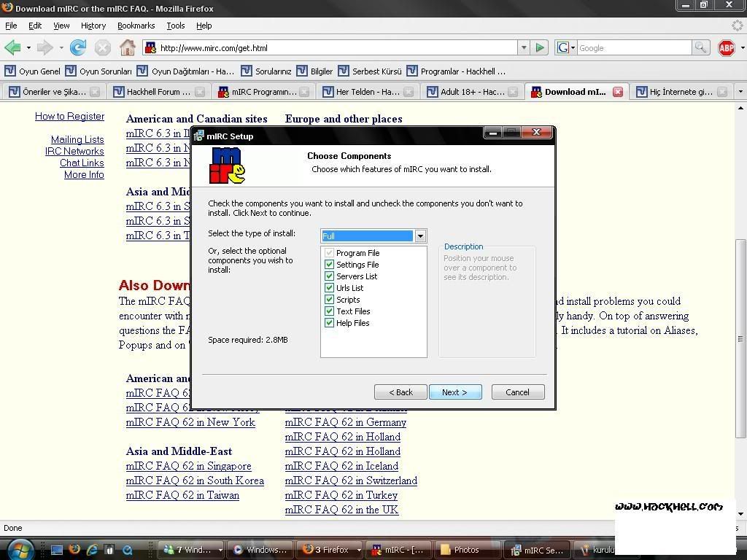The height and width of the screenshot is (560, 747).
Task: Click into the address bar URL field
Action: point(337,47)
